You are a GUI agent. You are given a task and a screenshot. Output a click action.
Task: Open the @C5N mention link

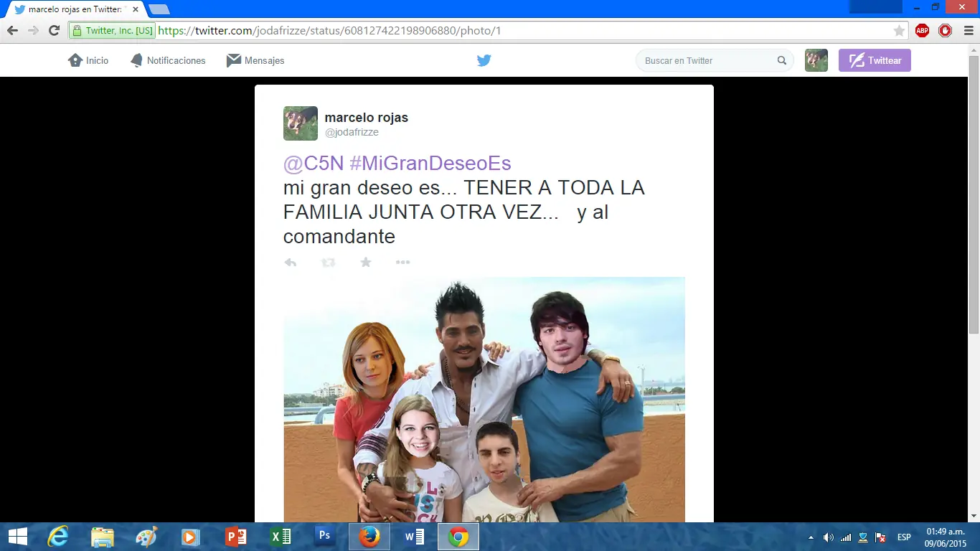click(314, 163)
